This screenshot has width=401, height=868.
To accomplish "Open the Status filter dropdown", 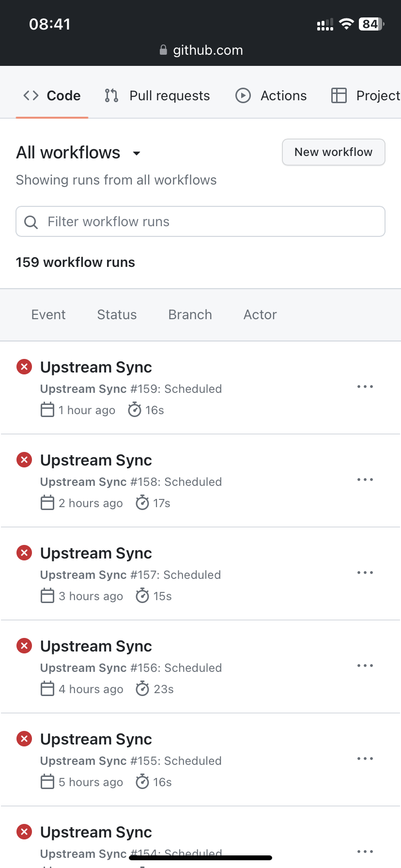I will tap(117, 314).
